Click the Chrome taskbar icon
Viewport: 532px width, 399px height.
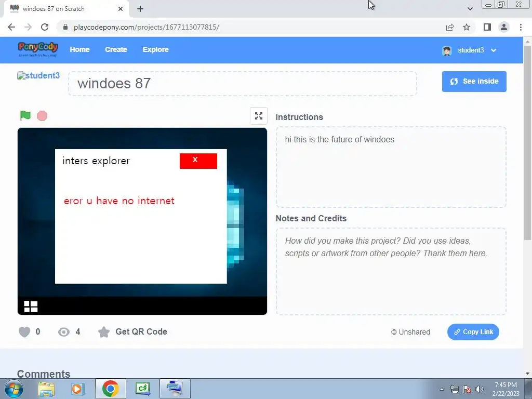coord(110,389)
